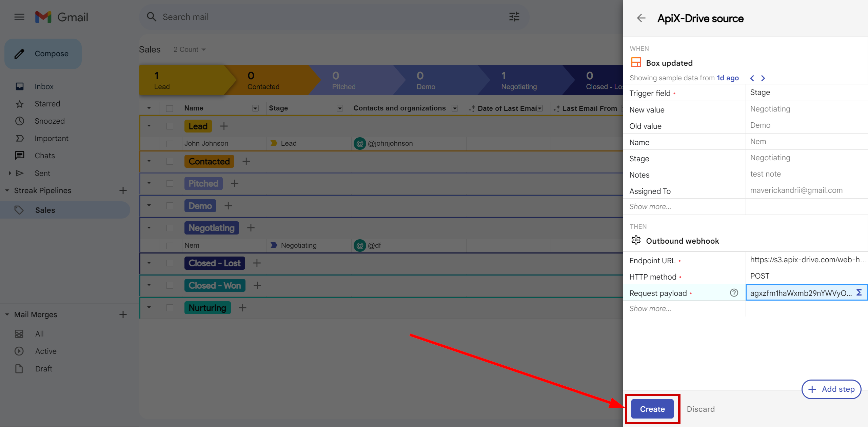Check the Lead group checkbox
The height and width of the screenshot is (427, 868).
[170, 126]
